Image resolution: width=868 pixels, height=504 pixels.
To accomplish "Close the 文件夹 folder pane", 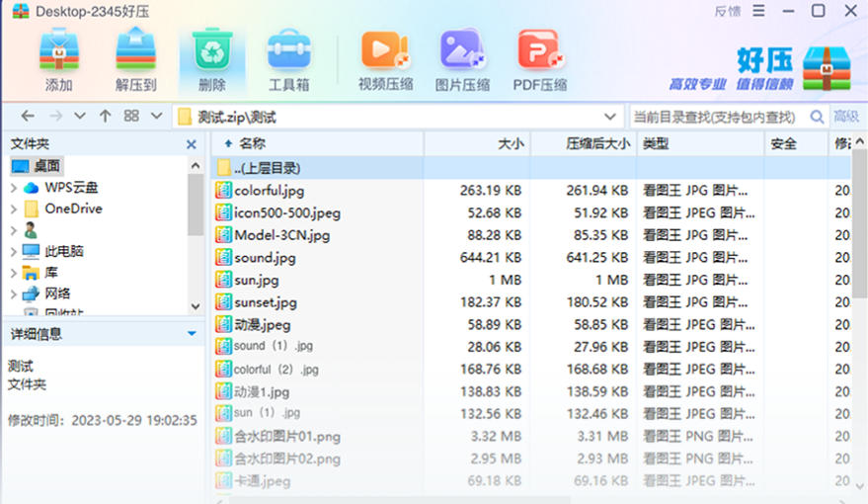I will (x=192, y=144).
